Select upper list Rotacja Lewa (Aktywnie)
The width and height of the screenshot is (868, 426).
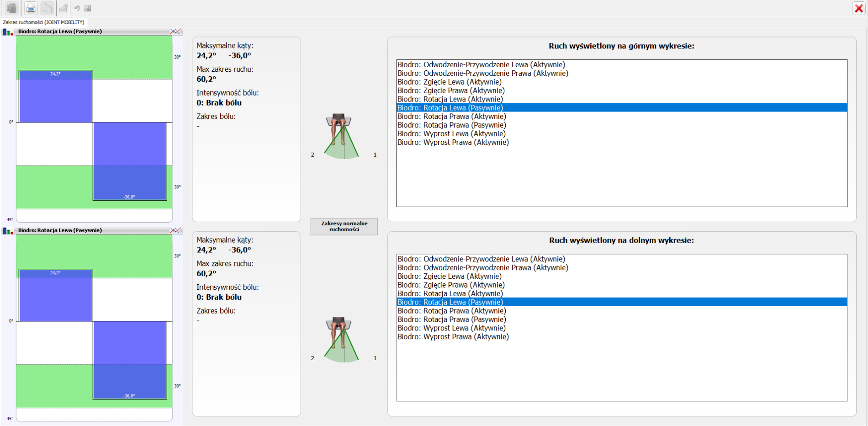622,99
